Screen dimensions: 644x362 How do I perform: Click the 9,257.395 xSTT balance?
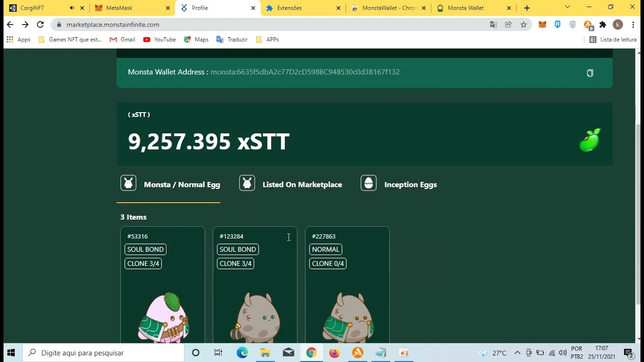tap(209, 142)
